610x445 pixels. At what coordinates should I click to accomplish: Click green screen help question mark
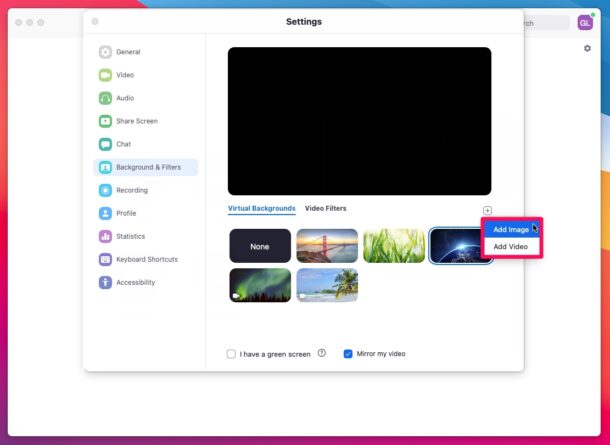321,353
